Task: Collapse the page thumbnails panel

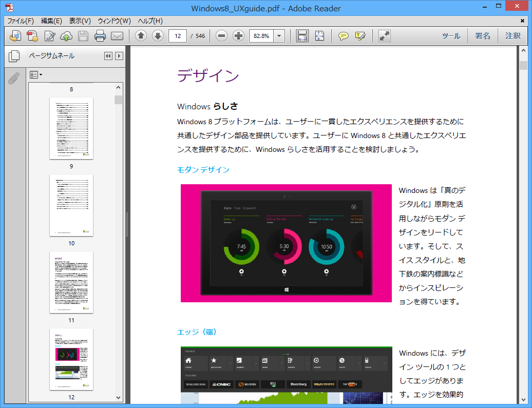Action: [x=108, y=56]
